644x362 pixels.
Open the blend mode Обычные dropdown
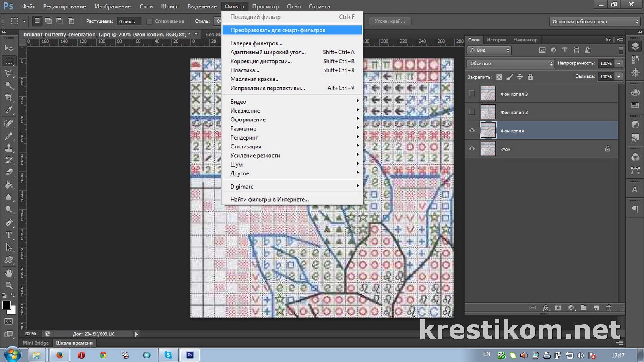511,64
